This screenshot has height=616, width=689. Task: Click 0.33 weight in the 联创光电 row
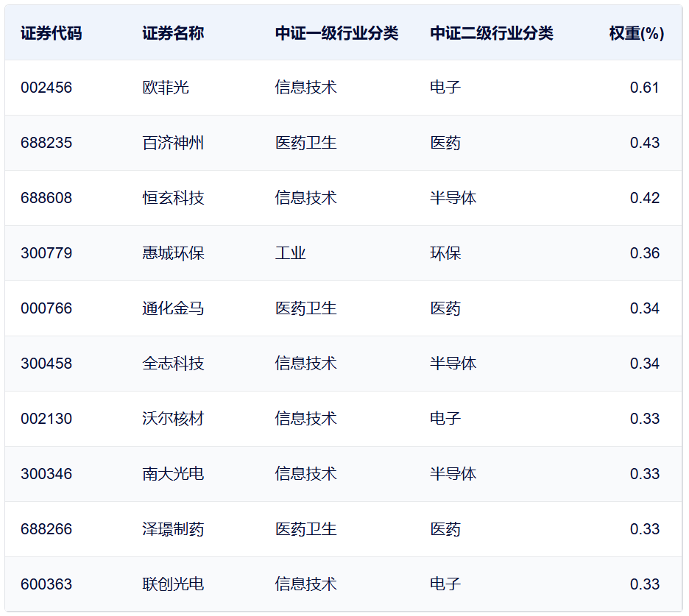(x=645, y=584)
